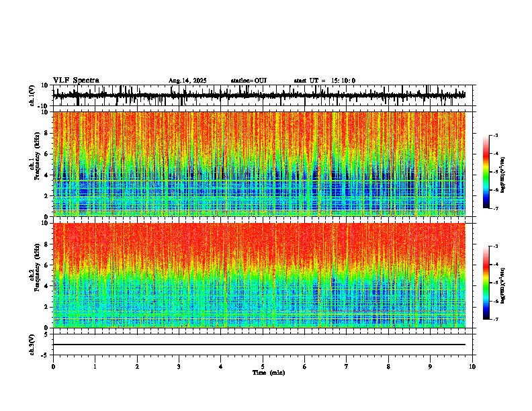This screenshot has width=532, height=411.
Task: Click the "4" tick on the time axis
Action: pyautogui.click(x=221, y=367)
